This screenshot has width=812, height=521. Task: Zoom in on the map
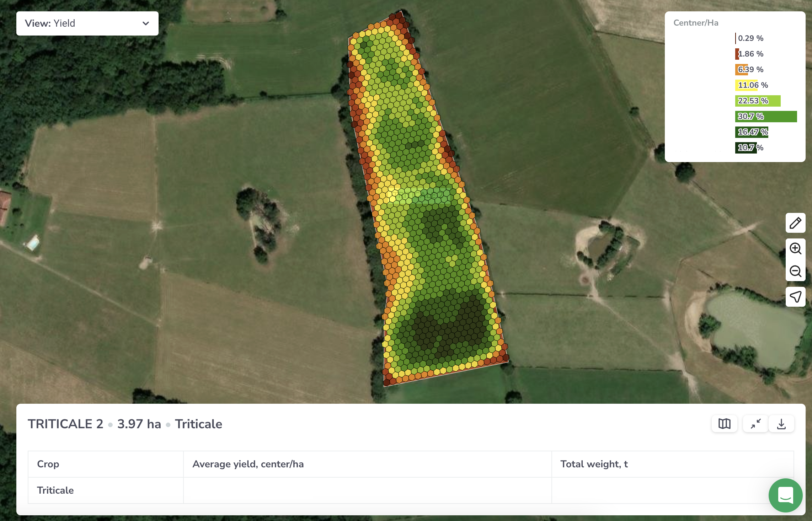click(795, 249)
